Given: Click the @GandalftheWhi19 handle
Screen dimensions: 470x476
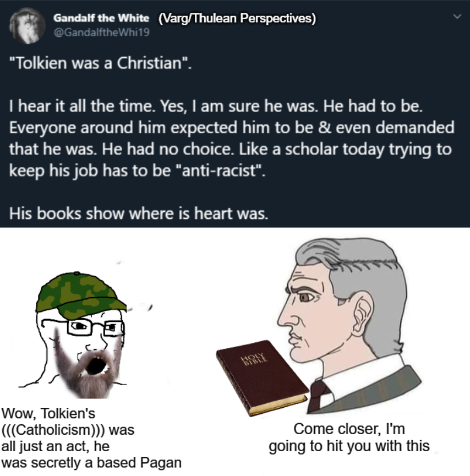Looking at the screenshot, I should [x=101, y=32].
